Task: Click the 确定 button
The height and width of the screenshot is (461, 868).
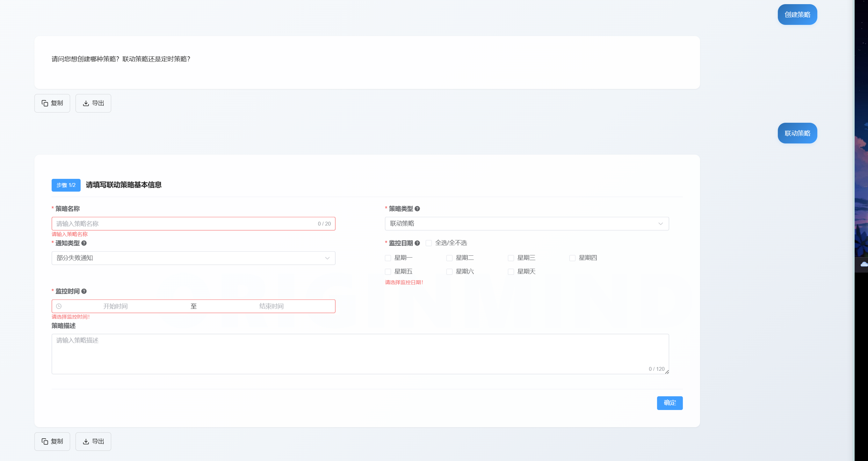Action: coord(669,403)
